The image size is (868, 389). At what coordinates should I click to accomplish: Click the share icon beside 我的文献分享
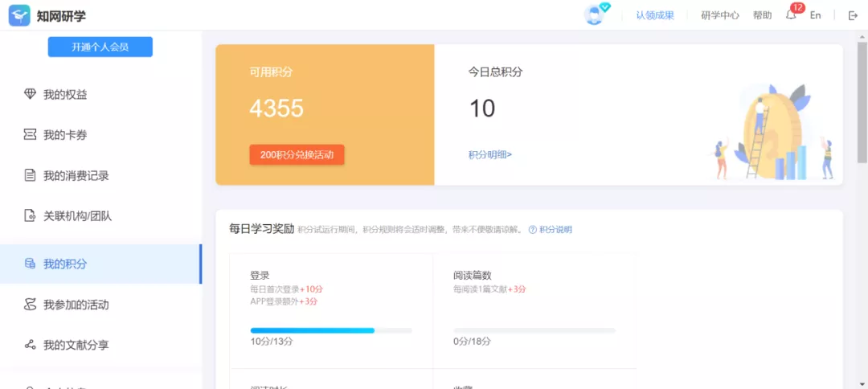point(30,345)
